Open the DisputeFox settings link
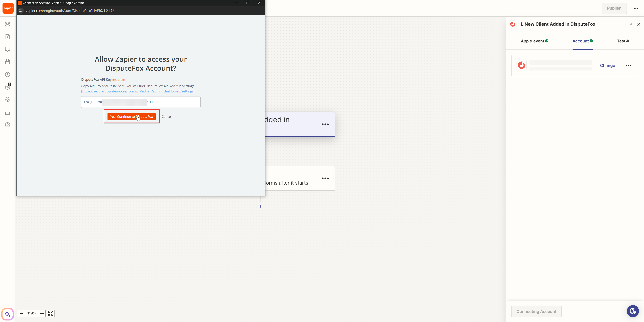The image size is (644, 322). [138, 91]
